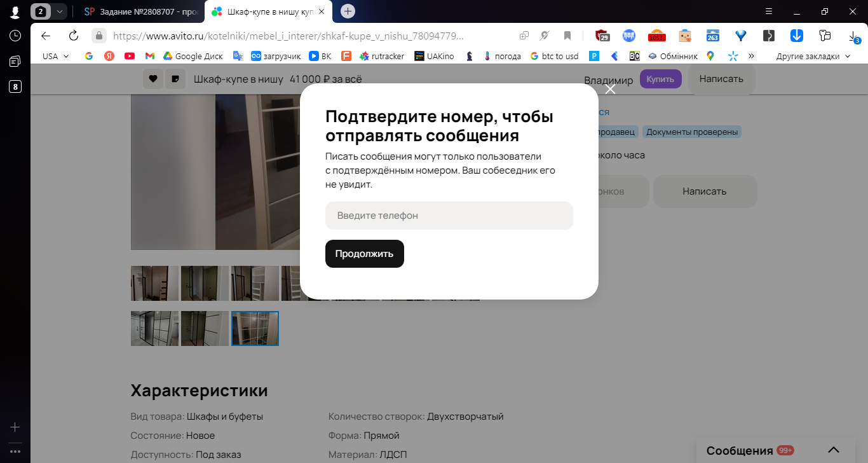The height and width of the screenshot is (463, 868).
Task: Add a note to the listing
Action: coord(175,79)
